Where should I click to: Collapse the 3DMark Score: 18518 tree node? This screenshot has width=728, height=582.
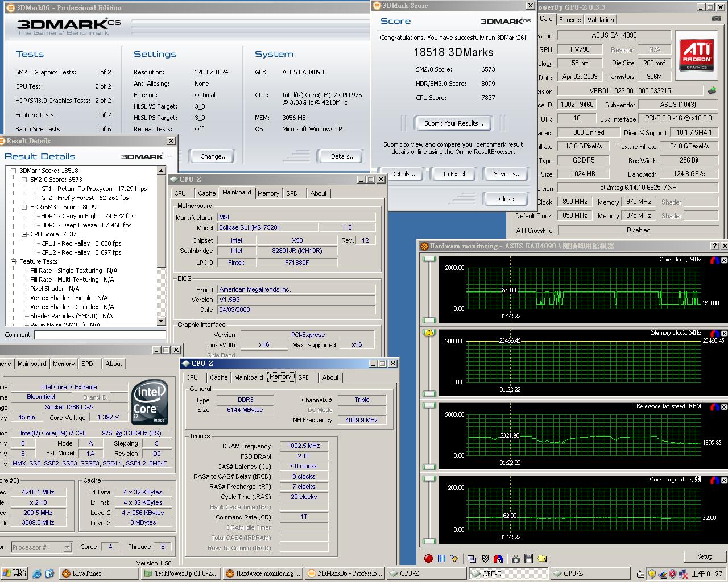click(14, 171)
